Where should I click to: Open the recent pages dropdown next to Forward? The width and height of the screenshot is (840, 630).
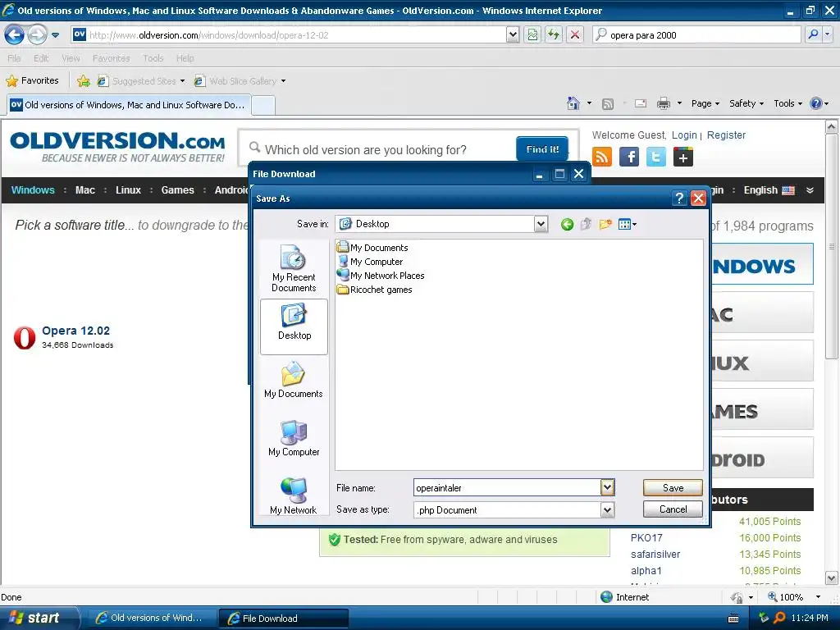[55, 35]
